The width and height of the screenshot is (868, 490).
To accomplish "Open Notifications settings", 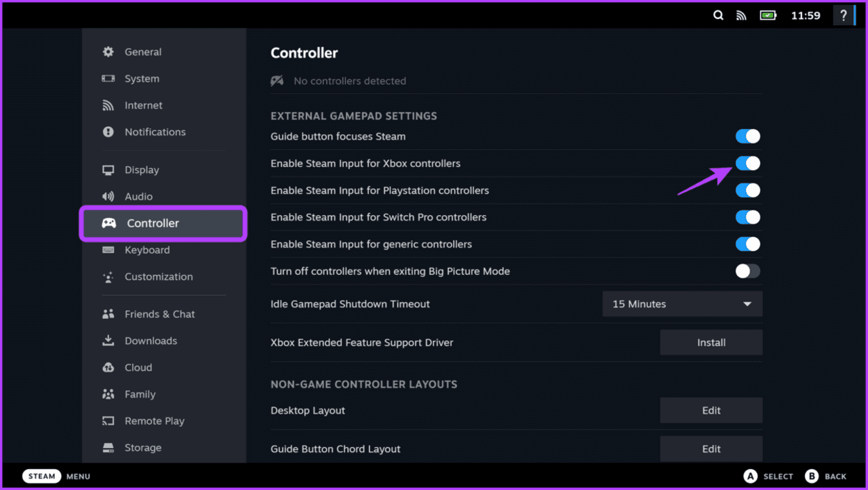I will click(x=163, y=132).
